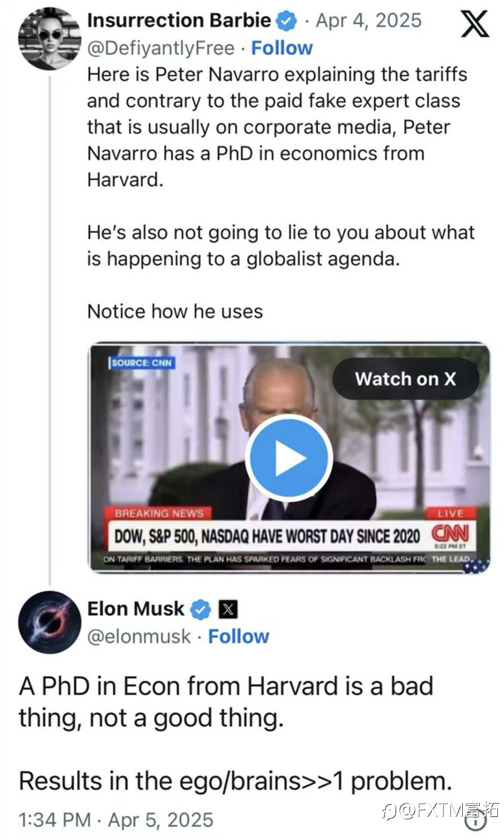Click the X logo at top right

474,24
